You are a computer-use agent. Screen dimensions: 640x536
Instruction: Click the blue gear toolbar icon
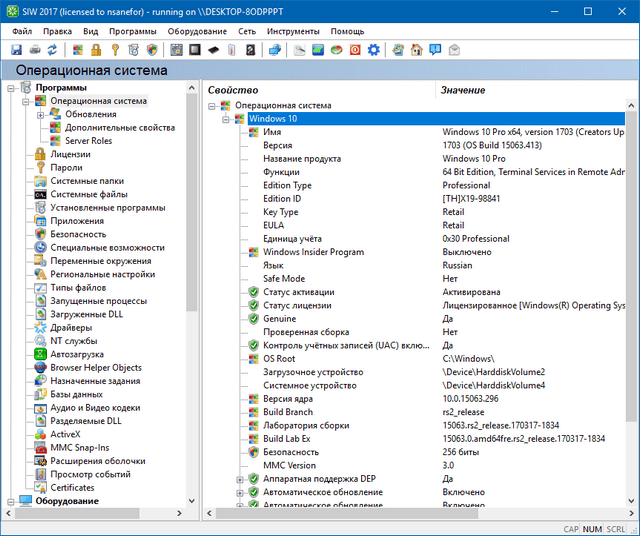pyautogui.click(x=373, y=49)
